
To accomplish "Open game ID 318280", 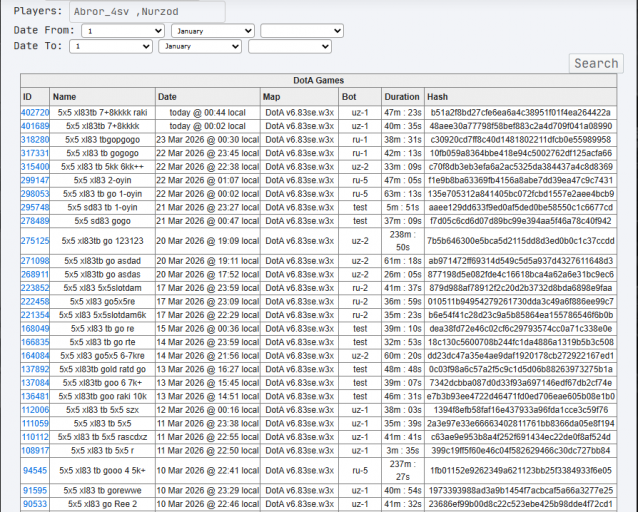I will [x=35, y=140].
